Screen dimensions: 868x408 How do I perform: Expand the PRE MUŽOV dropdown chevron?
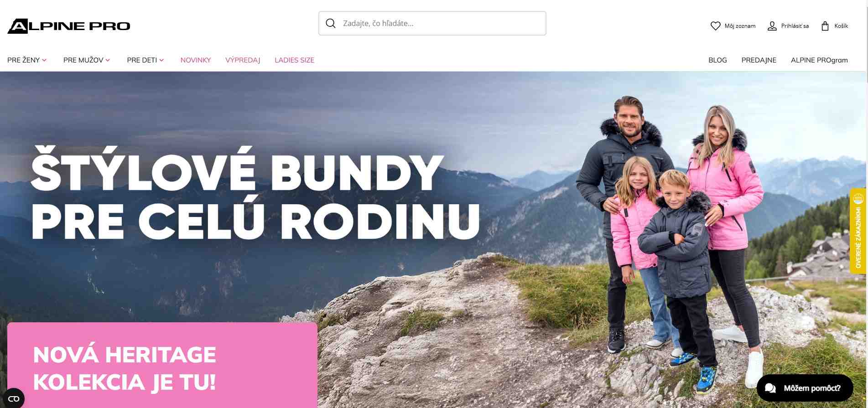[x=108, y=60]
